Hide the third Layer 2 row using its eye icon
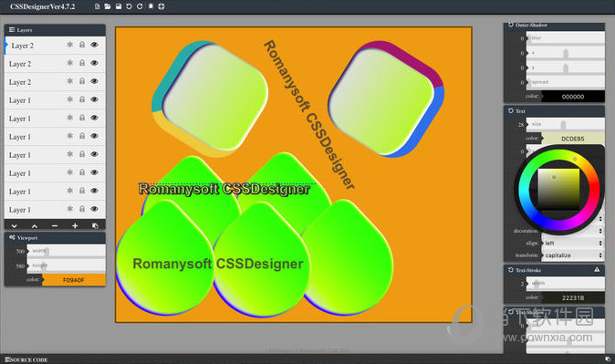615x364 pixels. coord(94,81)
